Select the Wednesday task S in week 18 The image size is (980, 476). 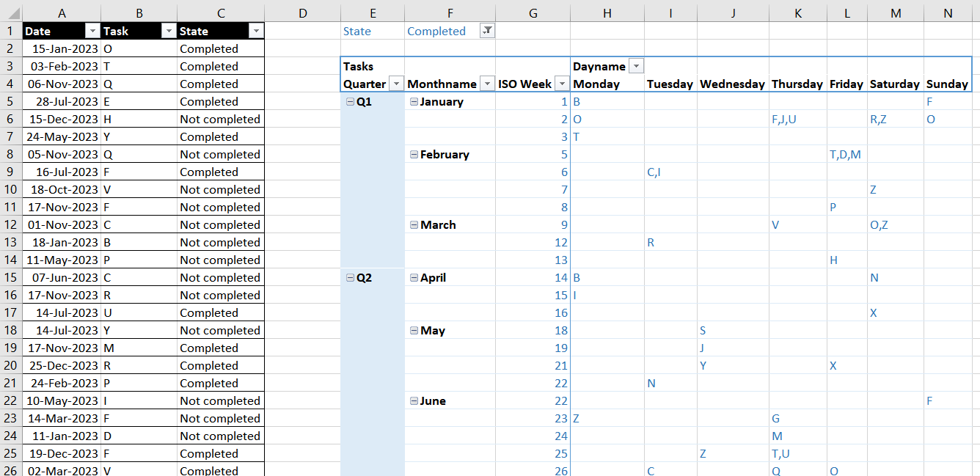tap(734, 330)
